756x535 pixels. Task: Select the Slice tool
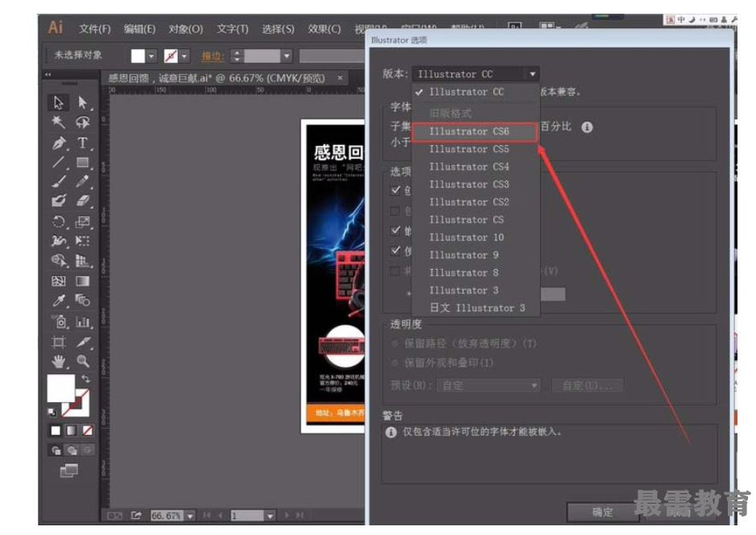(x=82, y=342)
